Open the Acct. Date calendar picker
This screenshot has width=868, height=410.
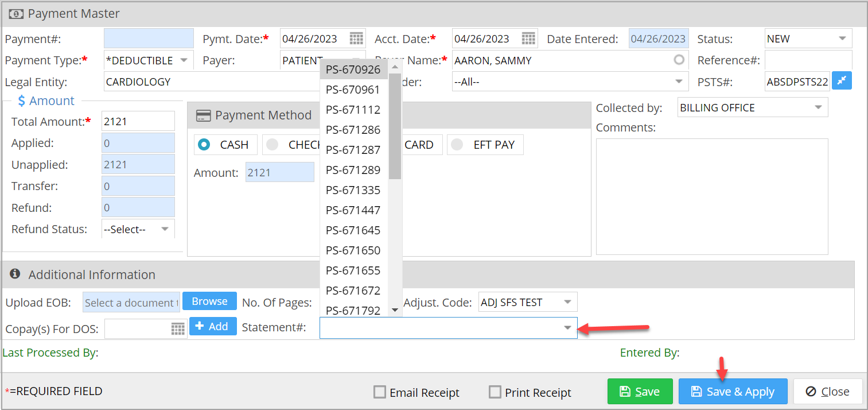pyautogui.click(x=528, y=39)
